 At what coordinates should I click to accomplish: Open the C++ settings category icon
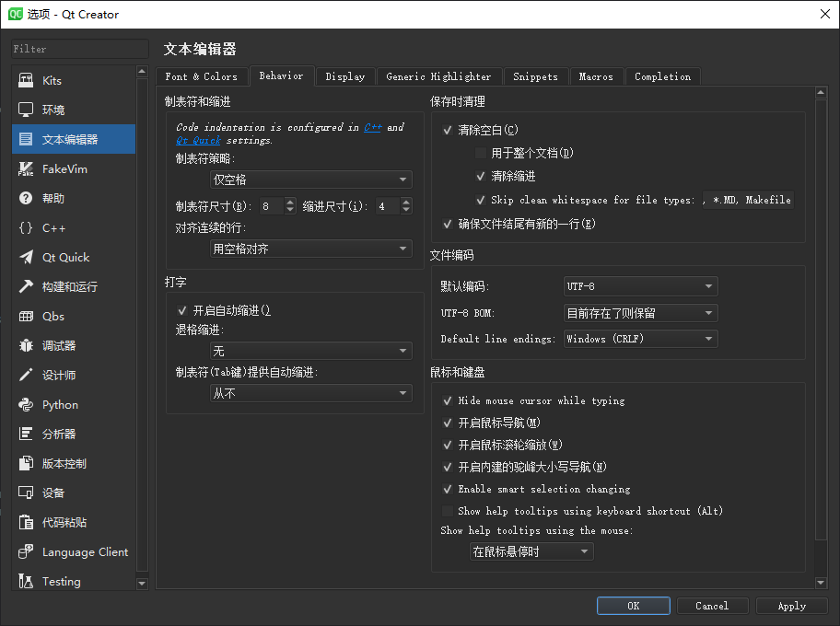pos(26,228)
